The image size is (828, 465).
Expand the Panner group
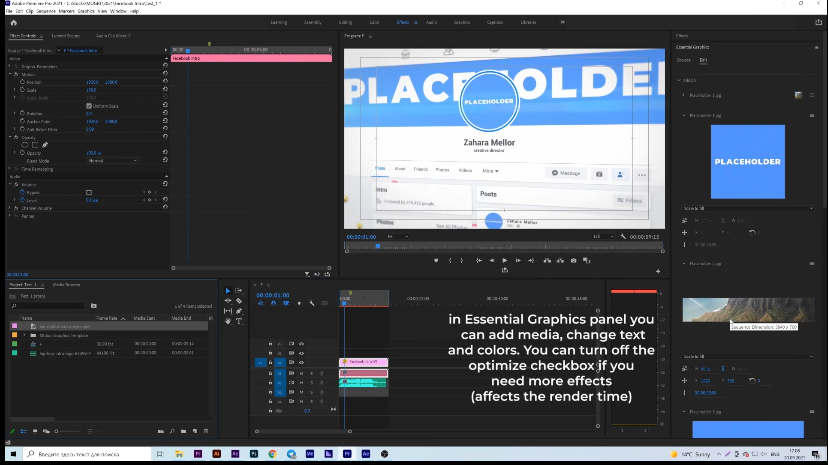coord(10,216)
